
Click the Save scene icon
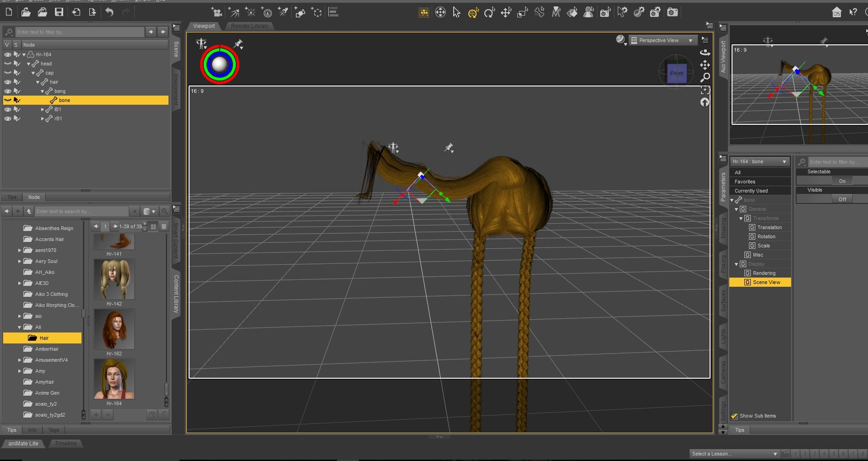coord(59,12)
